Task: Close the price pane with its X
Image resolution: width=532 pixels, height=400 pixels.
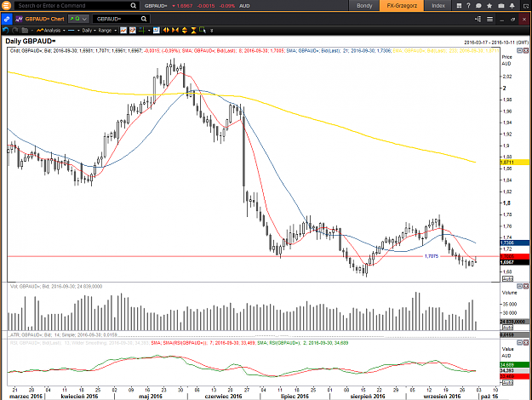Action: point(526,50)
